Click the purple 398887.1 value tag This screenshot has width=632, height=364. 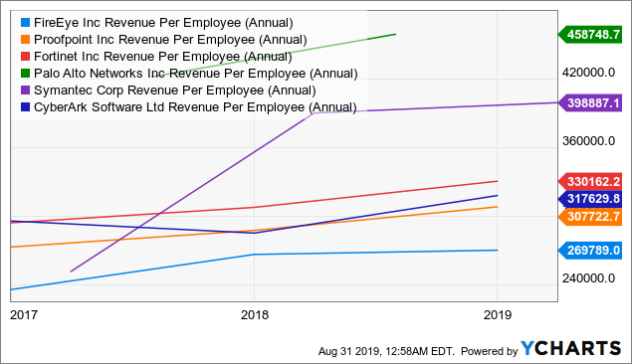click(x=590, y=103)
